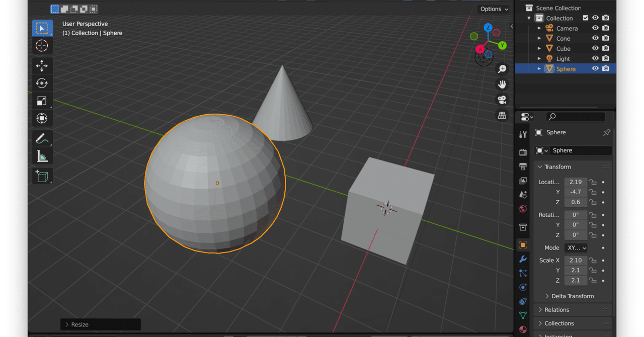Open the Options dropdown in viewport header
This screenshot has height=337, width=644.
494,9
